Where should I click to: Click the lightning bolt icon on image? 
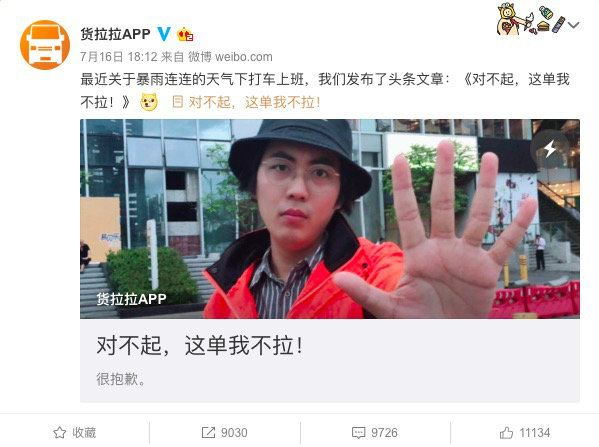pyautogui.click(x=550, y=149)
